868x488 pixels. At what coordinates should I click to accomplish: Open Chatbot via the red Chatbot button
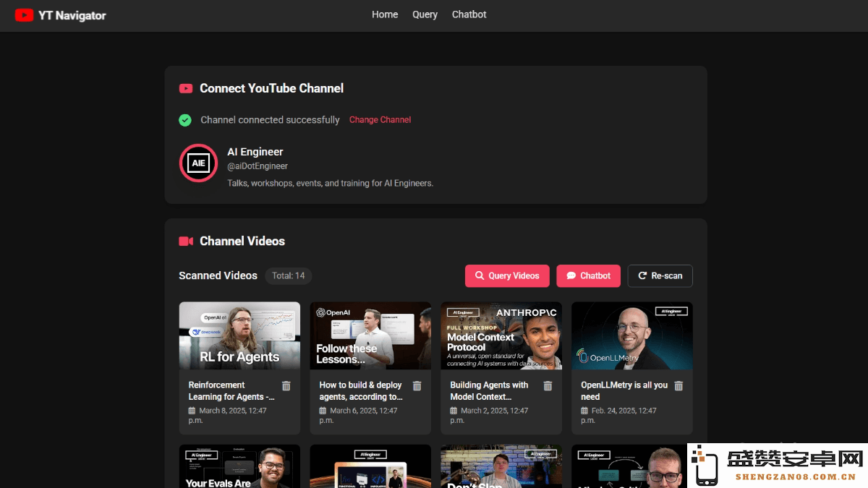[588, 275]
